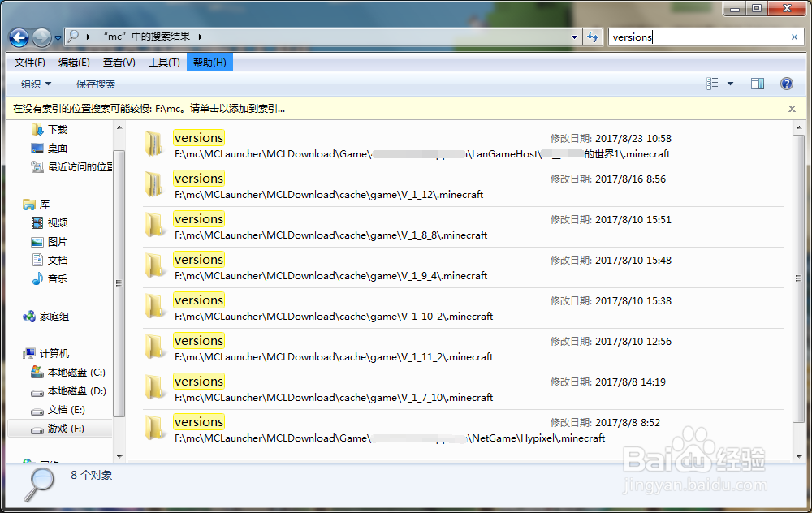Open the 文件(F) menu
This screenshot has width=812, height=513.
pyautogui.click(x=29, y=63)
